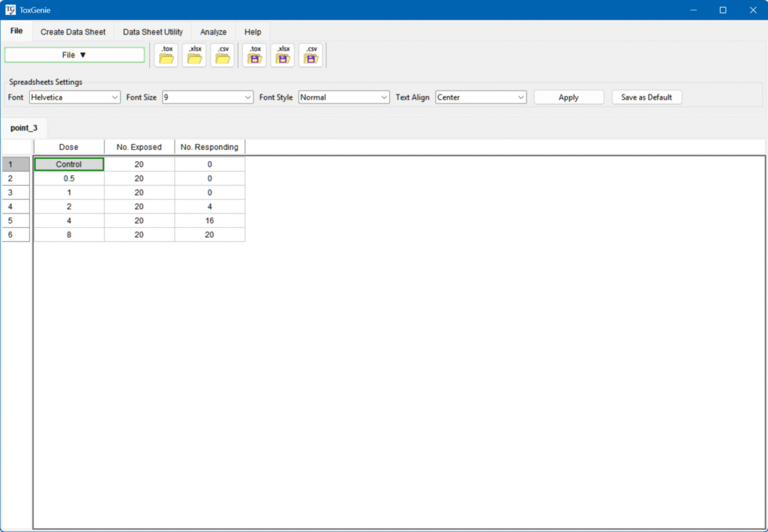This screenshot has width=768, height=532.
Task: Open a .tox file with folder icon
Action: click(166, 55)
